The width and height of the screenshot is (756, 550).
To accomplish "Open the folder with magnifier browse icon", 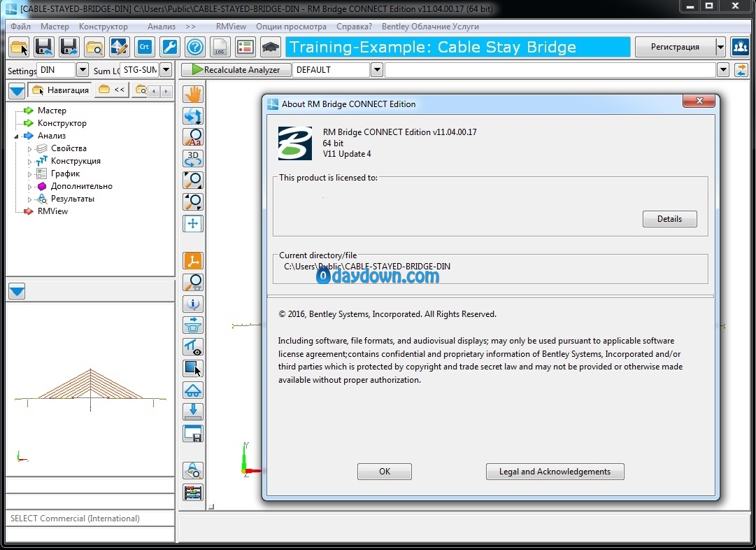I will [94, 47].
